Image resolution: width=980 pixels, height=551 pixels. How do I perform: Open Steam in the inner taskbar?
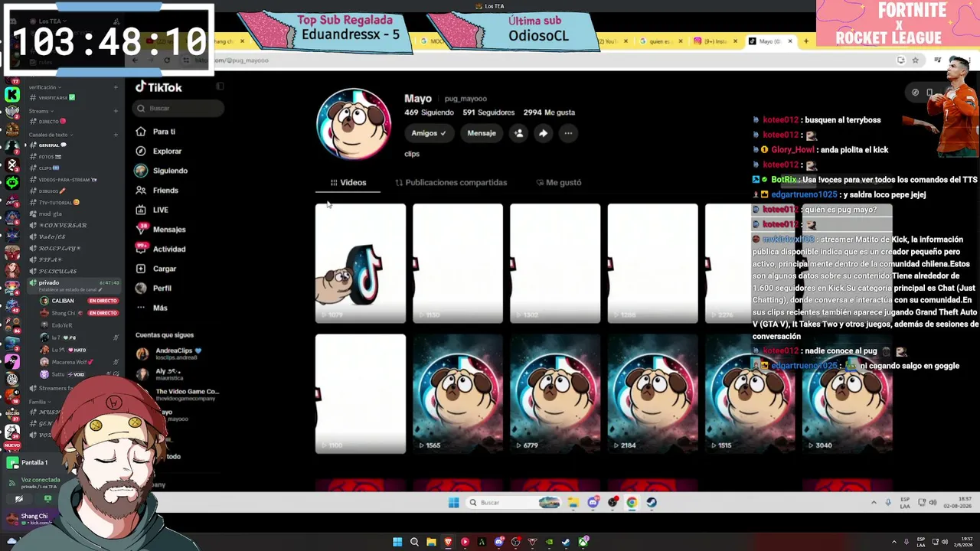click(x=652, y=503)
